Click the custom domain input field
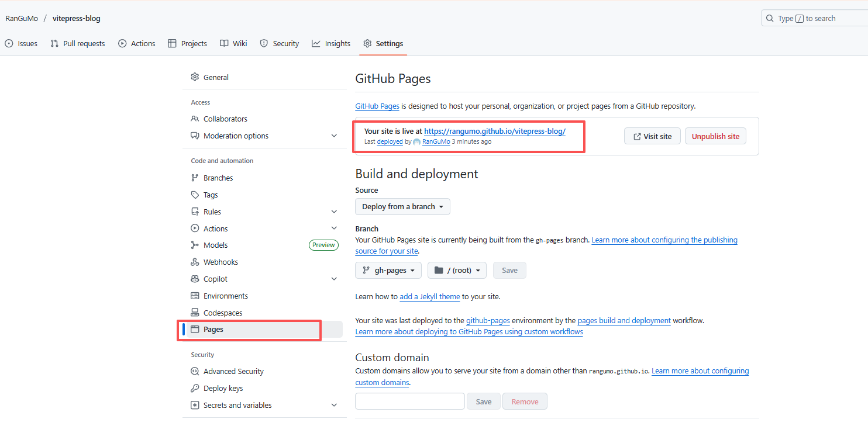 tap(410, 401)
